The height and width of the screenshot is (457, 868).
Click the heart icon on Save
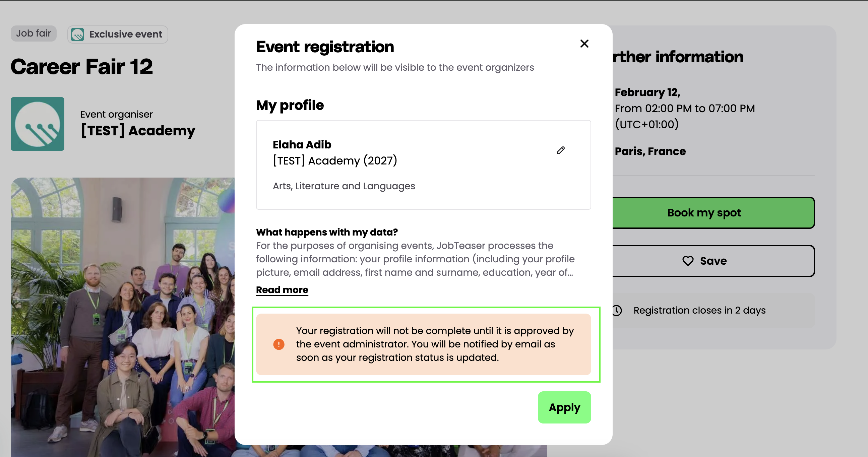coord(688,261)
